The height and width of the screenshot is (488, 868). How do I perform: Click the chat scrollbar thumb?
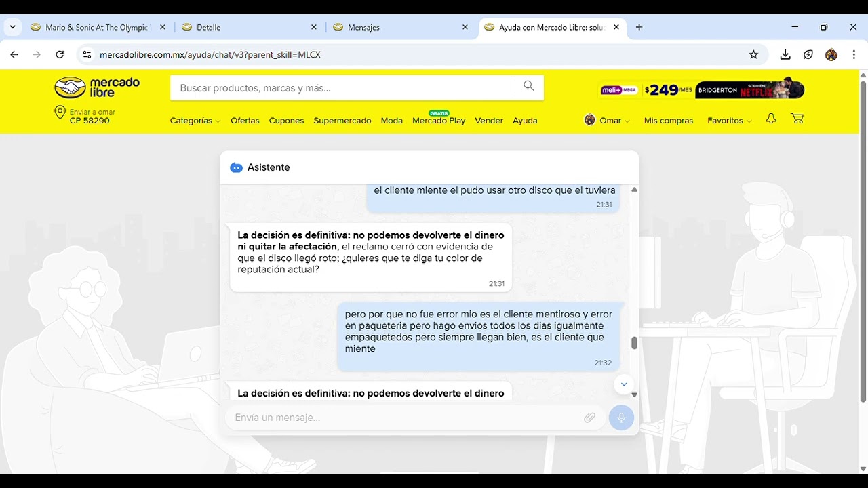pos(634,343)
